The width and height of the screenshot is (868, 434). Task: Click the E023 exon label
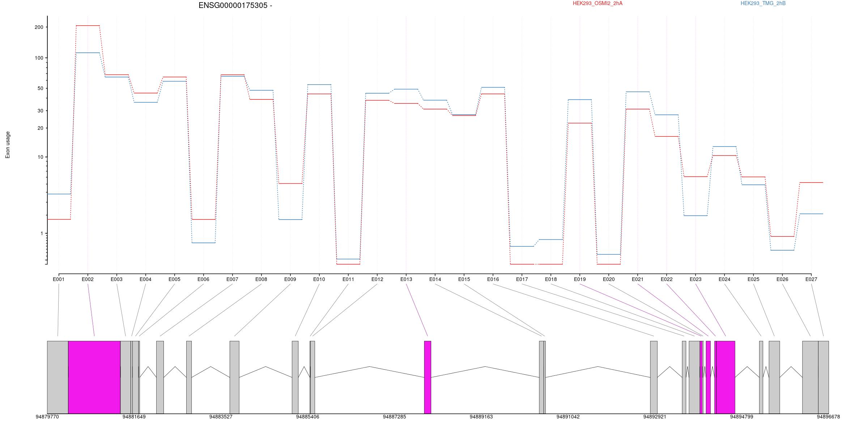point(695,279)
